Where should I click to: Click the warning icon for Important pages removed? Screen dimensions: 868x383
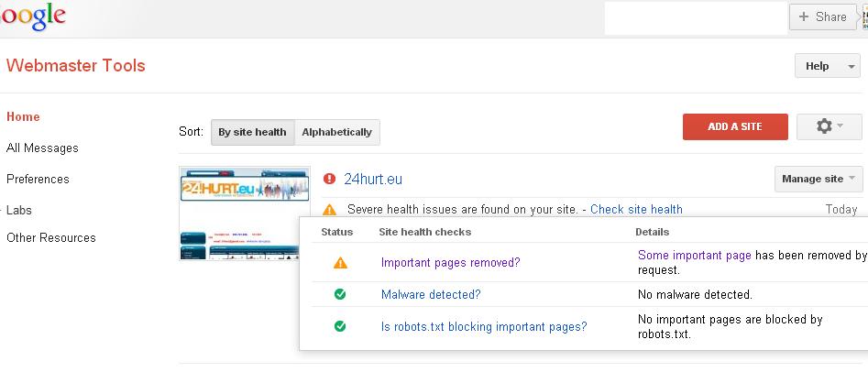point(340,263)
